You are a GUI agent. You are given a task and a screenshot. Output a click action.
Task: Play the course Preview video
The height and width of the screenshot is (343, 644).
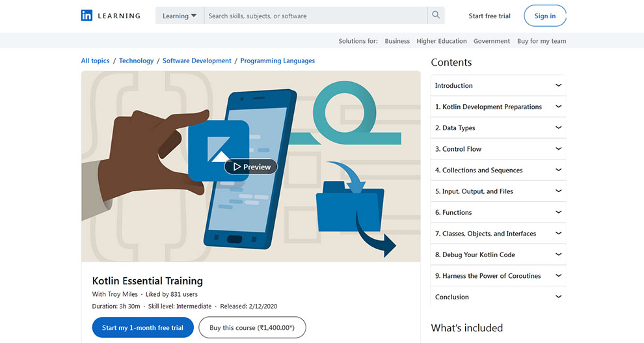pyautogui.click(x=251, y=167)
